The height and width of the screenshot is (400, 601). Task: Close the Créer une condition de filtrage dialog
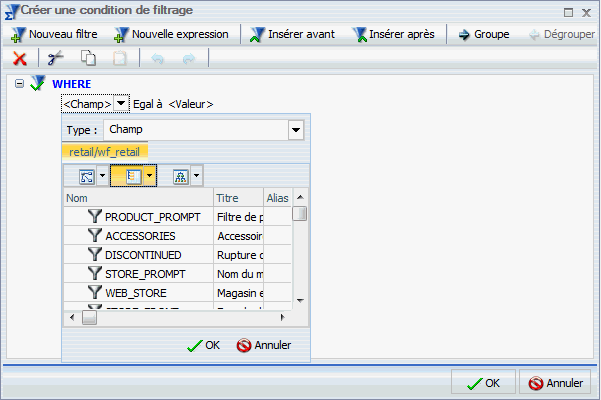[x=586, y=13]
